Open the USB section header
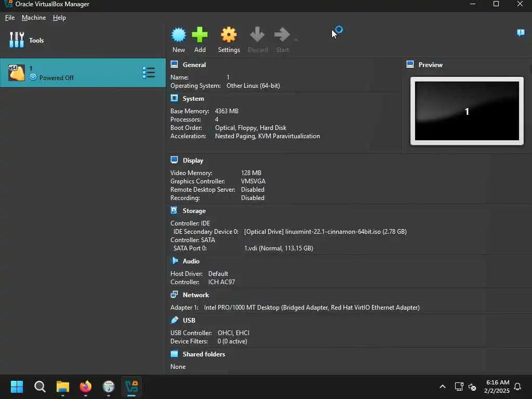Screen dimensions: 532x399 point(189,321)
